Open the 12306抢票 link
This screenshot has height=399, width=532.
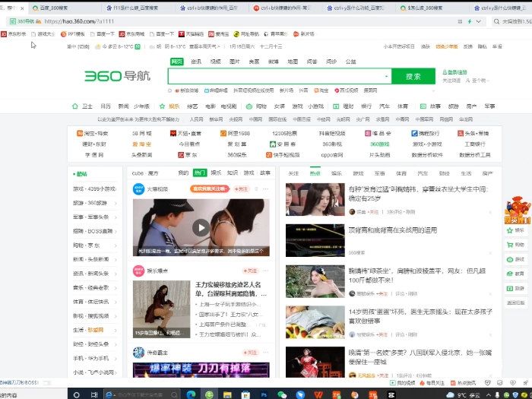[x=284, y=133]
